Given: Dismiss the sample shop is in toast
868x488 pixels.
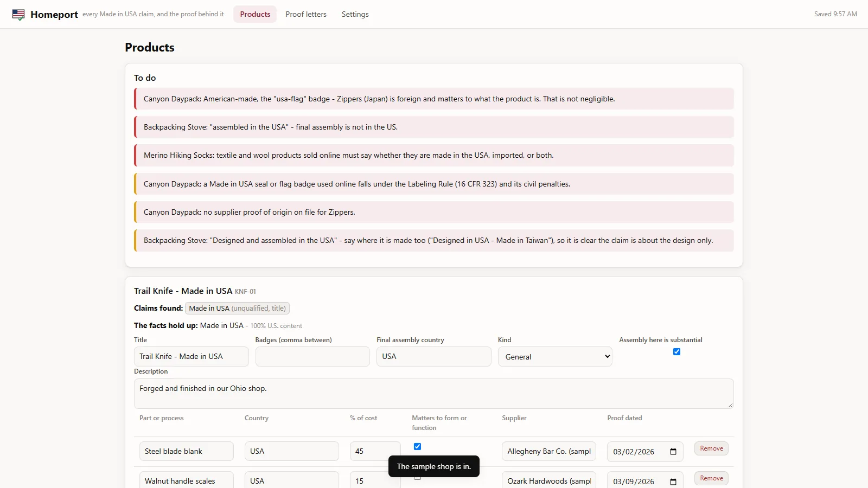Looking at the screenshot, I should coord(434,466).
